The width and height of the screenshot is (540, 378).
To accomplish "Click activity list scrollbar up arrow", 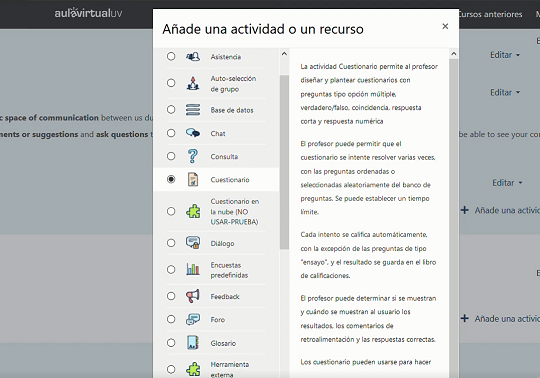I will [284, 54].
